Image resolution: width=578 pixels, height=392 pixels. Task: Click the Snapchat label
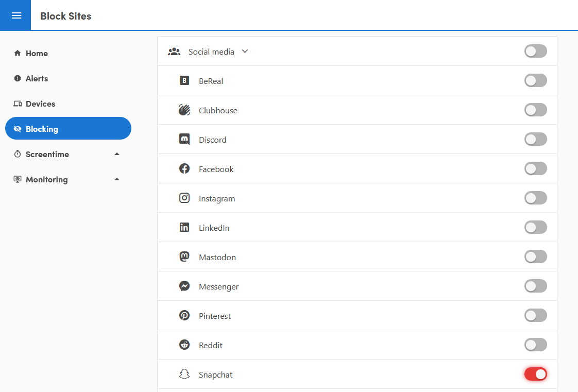(x=215, y=374)
